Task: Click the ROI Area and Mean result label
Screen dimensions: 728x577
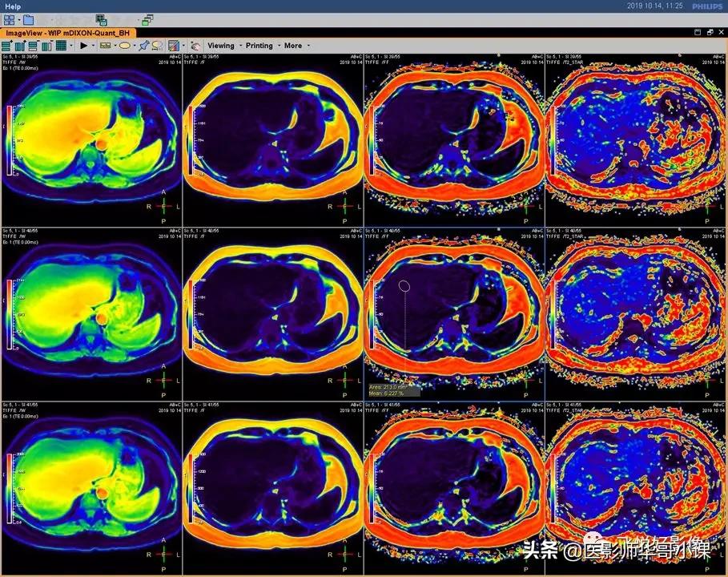Action: (x=394, y=389)
